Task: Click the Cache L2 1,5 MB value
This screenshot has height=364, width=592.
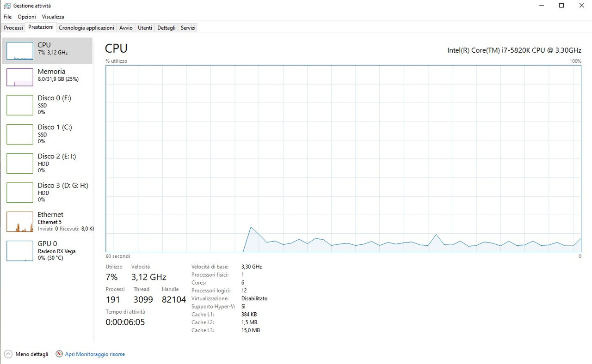Action: pyautogui.click(x=249, y=322)
